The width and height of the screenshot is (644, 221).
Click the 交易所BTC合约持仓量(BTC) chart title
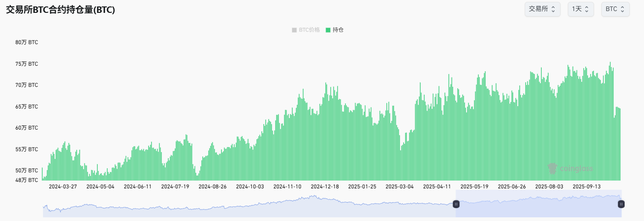pyautogui.click(x=60, y=10)
